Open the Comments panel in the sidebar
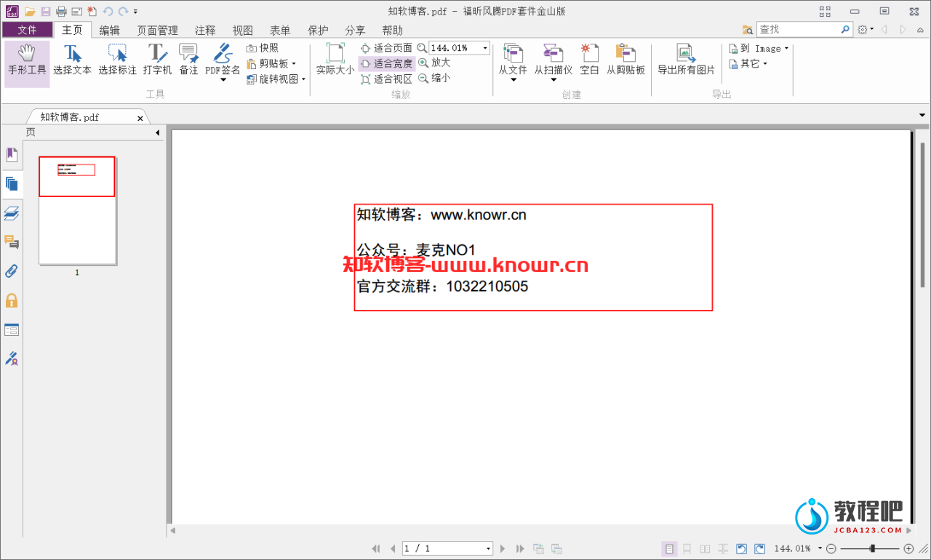Screen dimensions: 931x560 pyautogui.click(x=12, y=242)
